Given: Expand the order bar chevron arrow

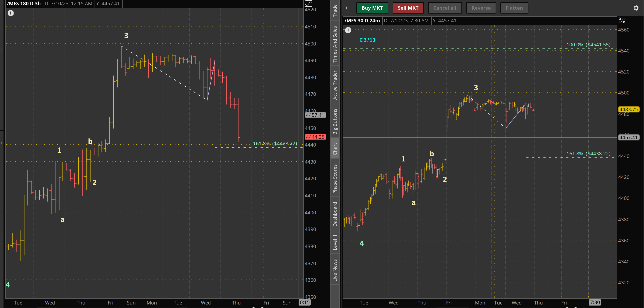Looking at the screenshot, I should point(347,8).
